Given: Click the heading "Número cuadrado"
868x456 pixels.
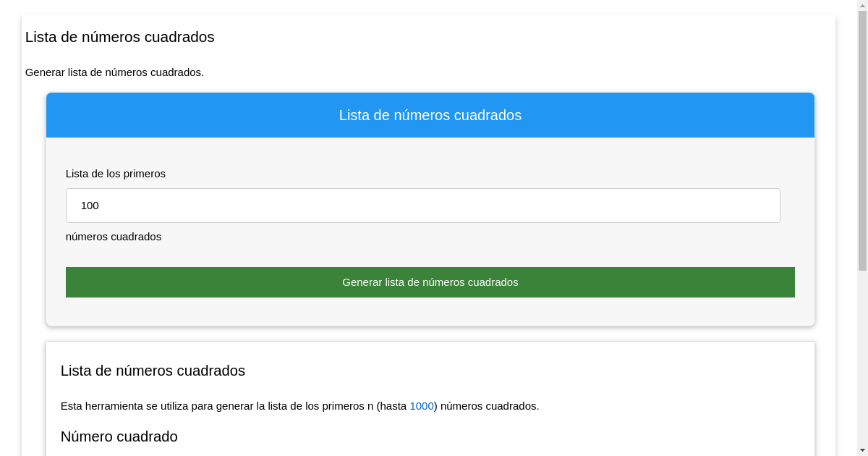Looking at the screenshot, I should 119,436.
